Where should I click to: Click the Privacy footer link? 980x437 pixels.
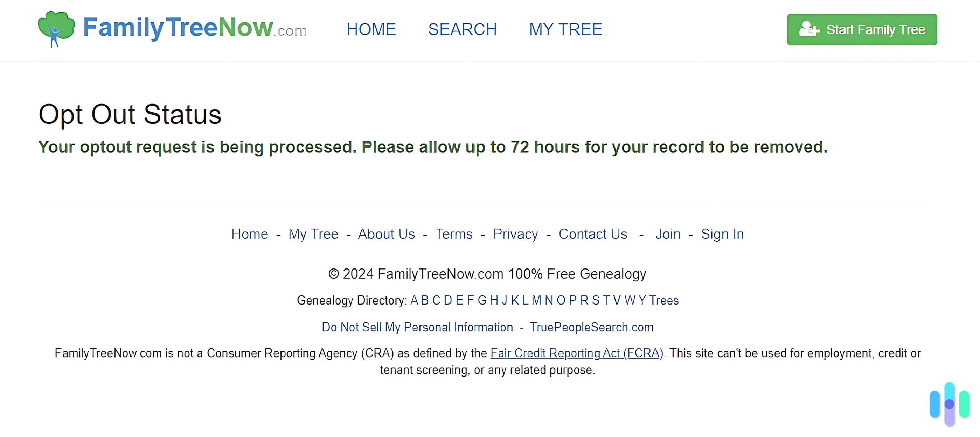point(515,234)
